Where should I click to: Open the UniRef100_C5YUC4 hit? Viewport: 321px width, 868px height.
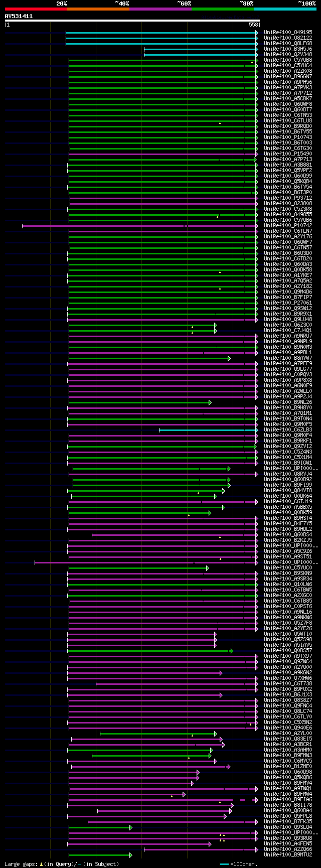point(288,65)
